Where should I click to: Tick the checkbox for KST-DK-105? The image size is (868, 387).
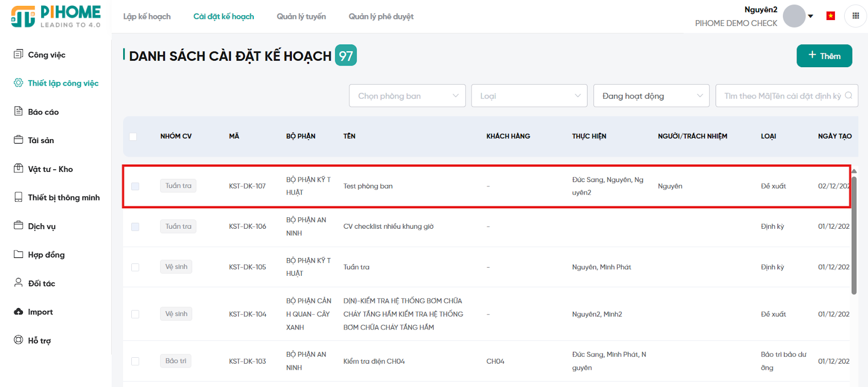(135, 267)
